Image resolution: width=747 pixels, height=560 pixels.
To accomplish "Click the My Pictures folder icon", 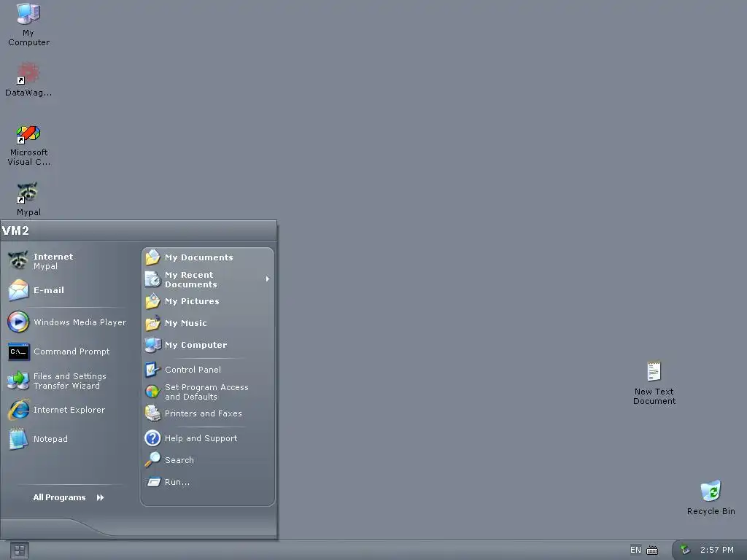I will tap(152, 301).
